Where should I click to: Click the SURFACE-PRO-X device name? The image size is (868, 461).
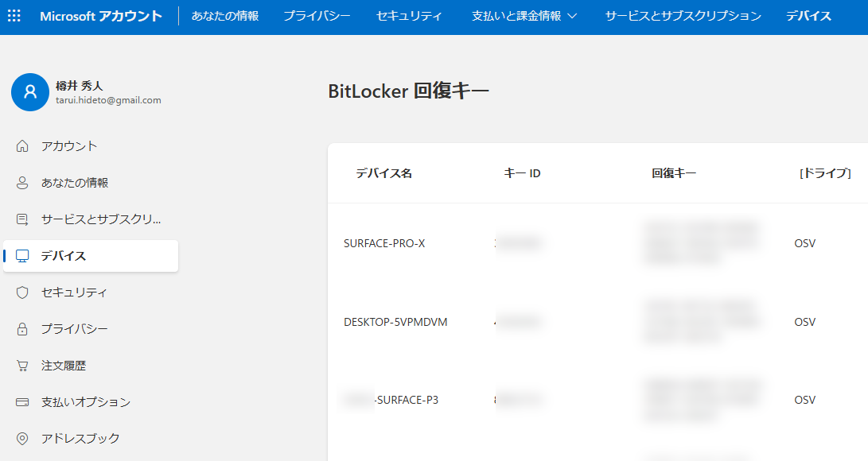[386, 243]
